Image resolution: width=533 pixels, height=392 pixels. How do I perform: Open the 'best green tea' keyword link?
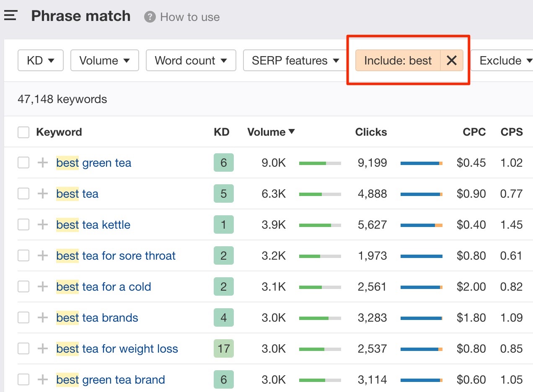[93, 162]
